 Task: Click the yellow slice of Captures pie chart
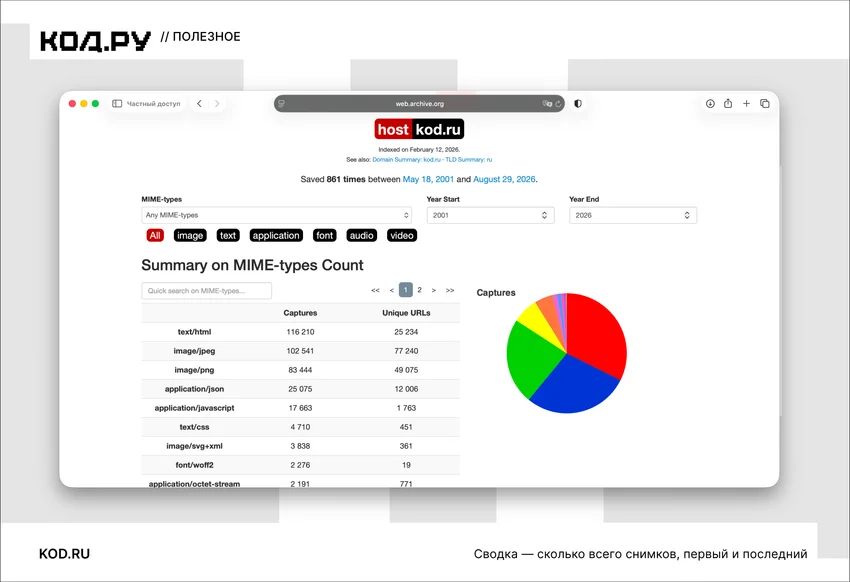point(537,320)
